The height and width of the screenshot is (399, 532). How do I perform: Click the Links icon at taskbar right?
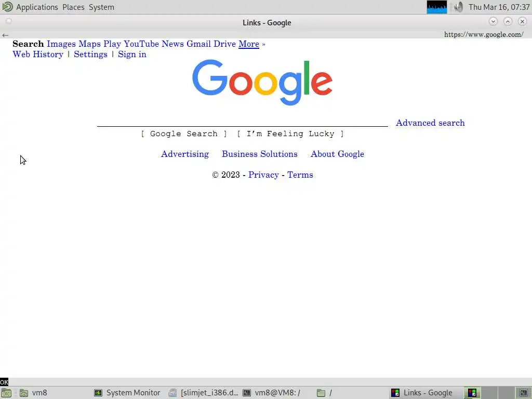click(472, 393)
